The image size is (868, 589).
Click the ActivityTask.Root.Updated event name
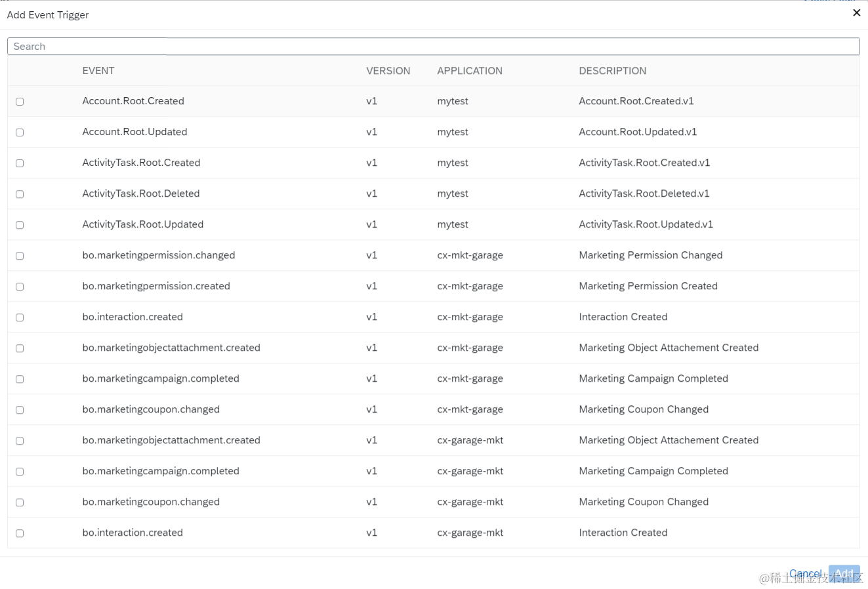[x=143, y=224]
